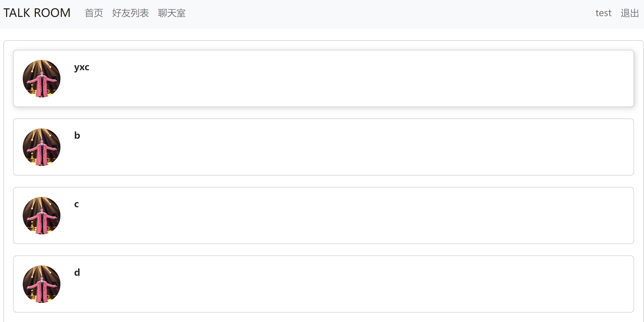This screenshot has height=322, width=644.
Task: Enter the 聊天室 chat room
Action: pyautogui.click(x=172, y=13)
